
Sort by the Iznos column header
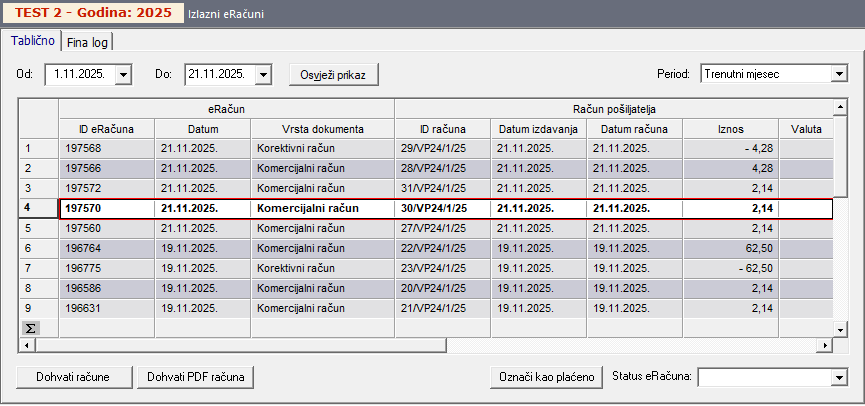tap(731, 129)
